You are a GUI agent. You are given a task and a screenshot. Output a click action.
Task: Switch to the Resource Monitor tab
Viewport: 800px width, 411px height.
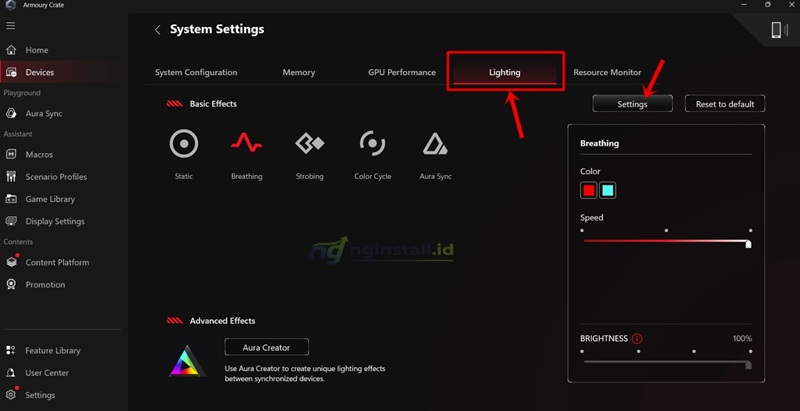607,72
